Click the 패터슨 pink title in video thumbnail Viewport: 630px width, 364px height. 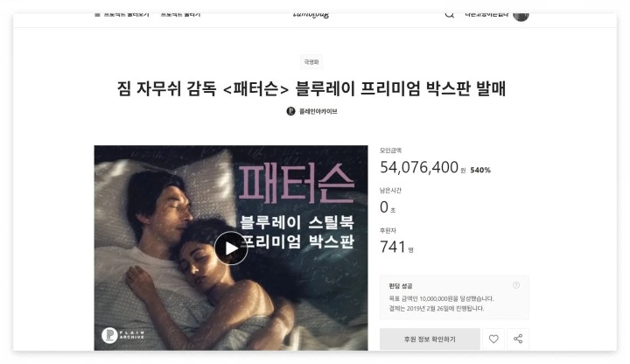coord(297,183)
